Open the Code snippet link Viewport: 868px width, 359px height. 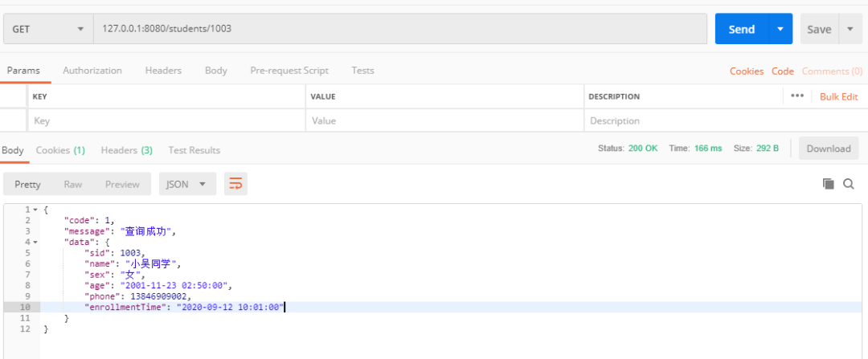point(783,71)
